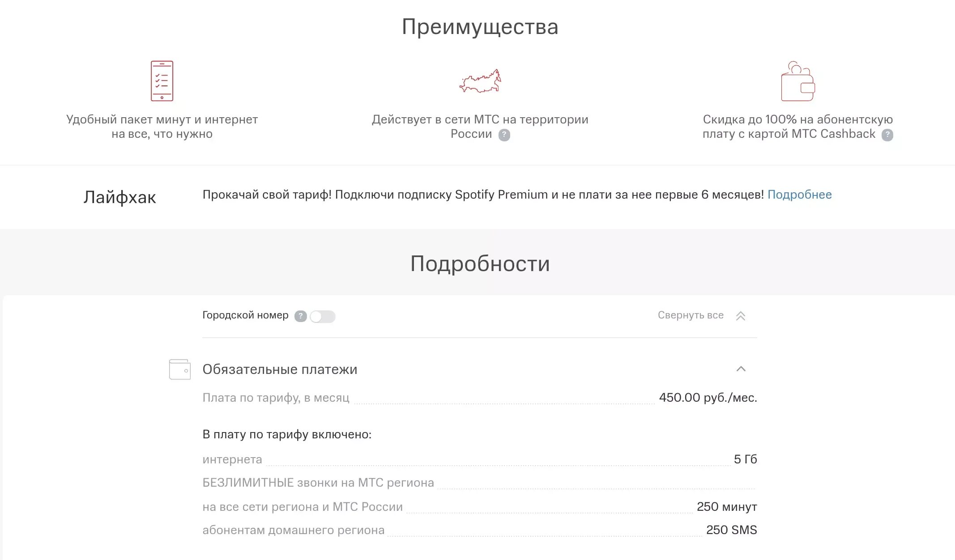The height and width of the screenshot is (560, 955).
Task: Click the Преимущества section heading
Action: click(x=480, y=27)
